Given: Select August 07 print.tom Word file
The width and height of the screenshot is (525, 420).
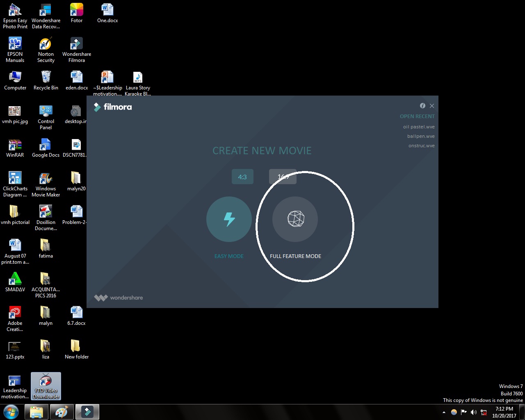Looking at the screenshot, I should point(15,251).
